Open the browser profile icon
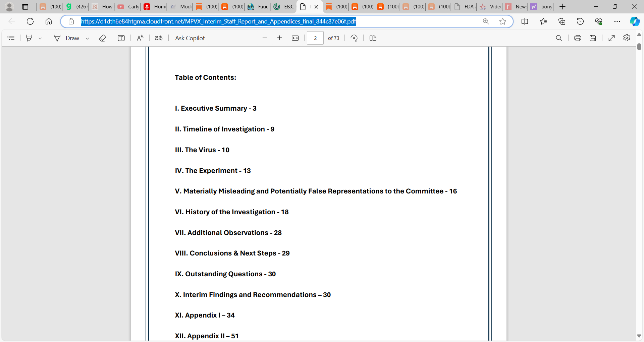Viewport: 644px width, 342px height. coord(9,7)
